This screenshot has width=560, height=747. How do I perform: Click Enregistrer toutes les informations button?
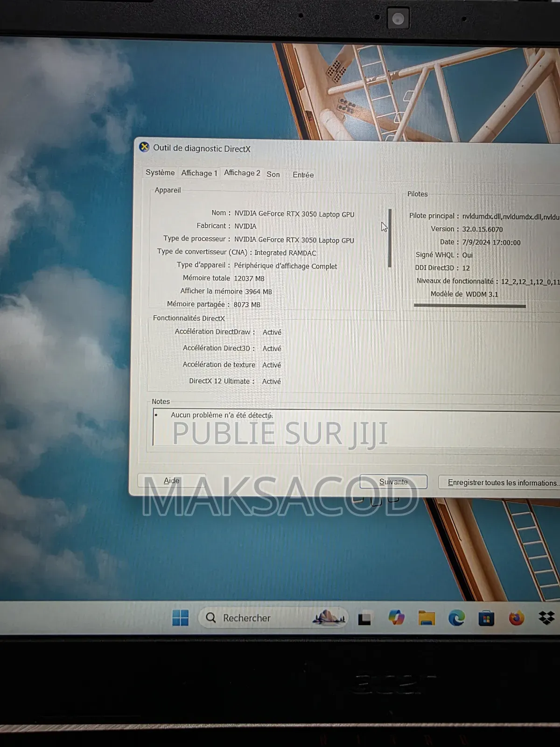[502, 482]
